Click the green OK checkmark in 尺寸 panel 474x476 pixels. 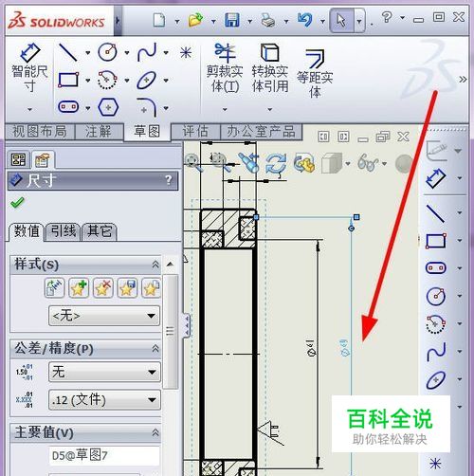click(x=17, y=202)
